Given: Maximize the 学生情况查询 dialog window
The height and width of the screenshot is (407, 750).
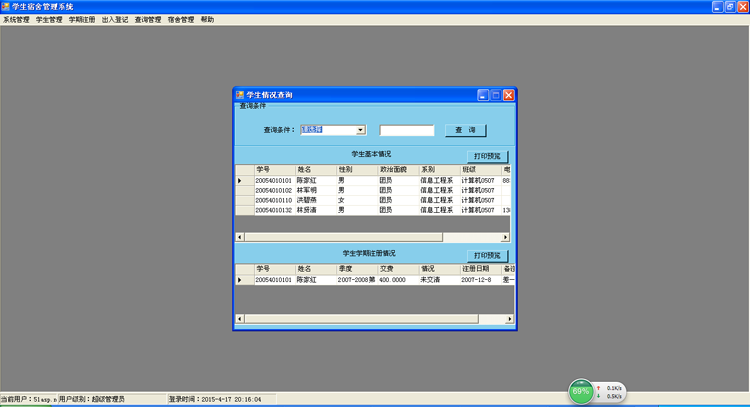Looking at the screenshot, I should point(495,95).
